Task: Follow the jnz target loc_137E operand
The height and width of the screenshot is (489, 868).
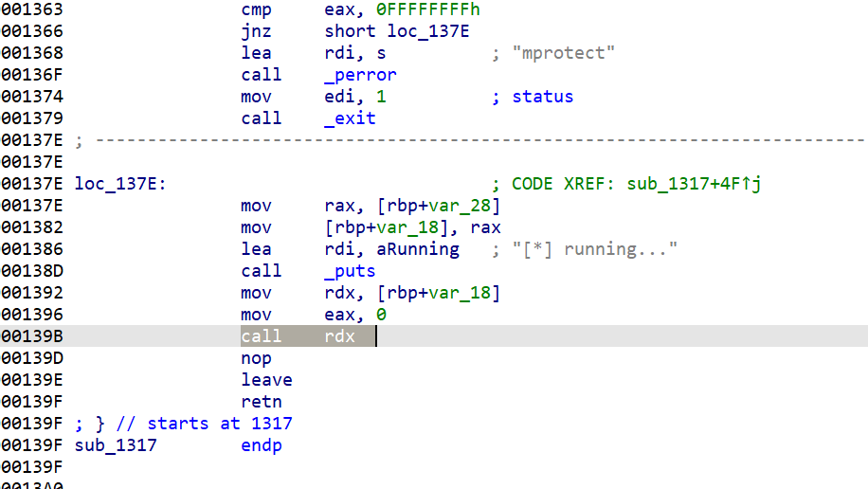Action: tap(426, 31)
